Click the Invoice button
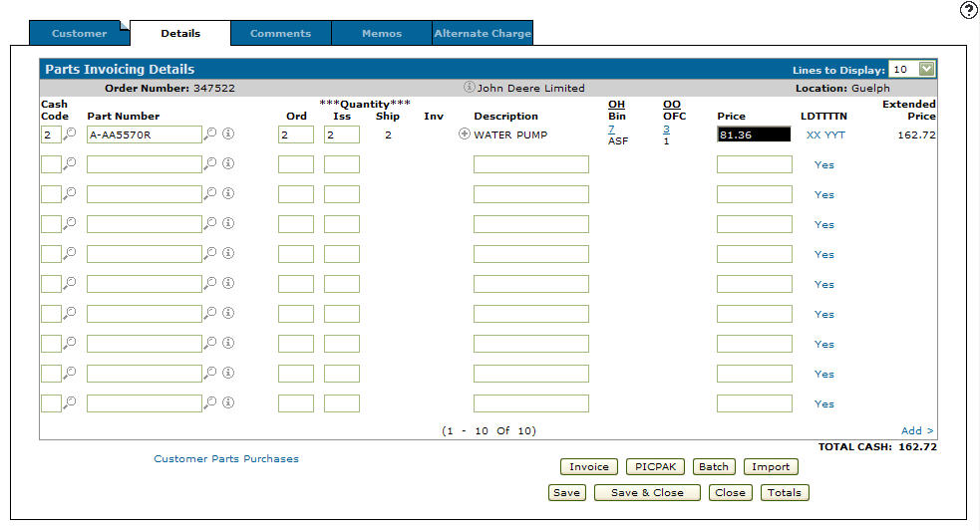Screen dimensions: 980x531 [588, 466]
